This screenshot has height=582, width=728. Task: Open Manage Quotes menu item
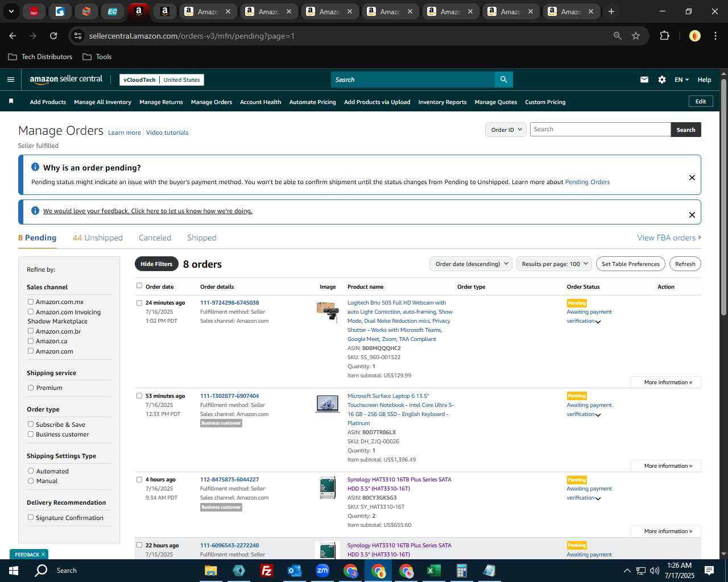point(496,102)
